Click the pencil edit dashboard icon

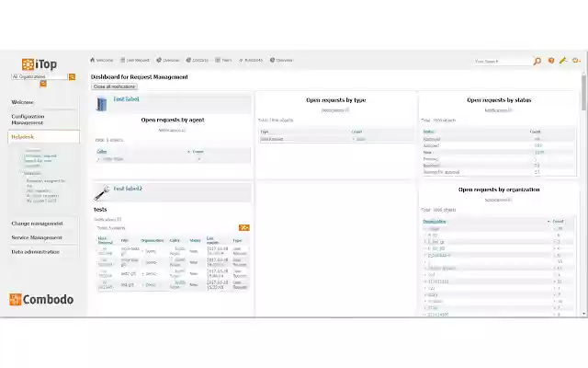pyautogui.click(x=563, y=60)
